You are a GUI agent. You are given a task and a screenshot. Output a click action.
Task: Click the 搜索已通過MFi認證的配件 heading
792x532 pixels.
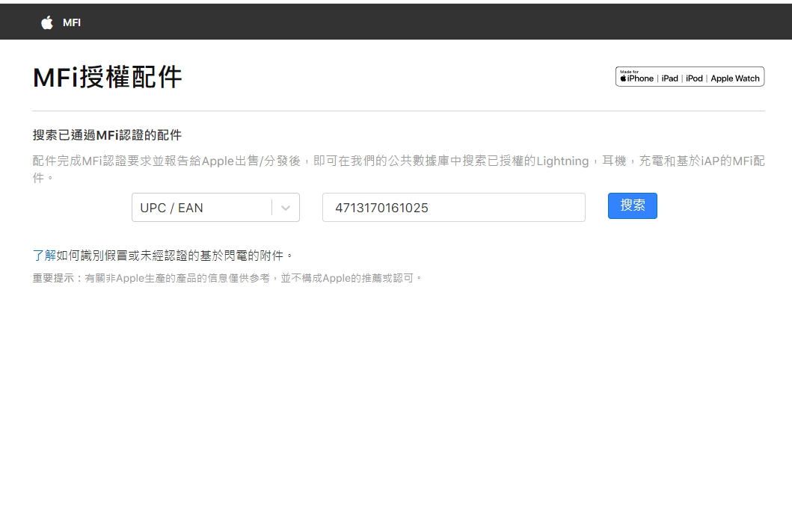click(107, 135)
